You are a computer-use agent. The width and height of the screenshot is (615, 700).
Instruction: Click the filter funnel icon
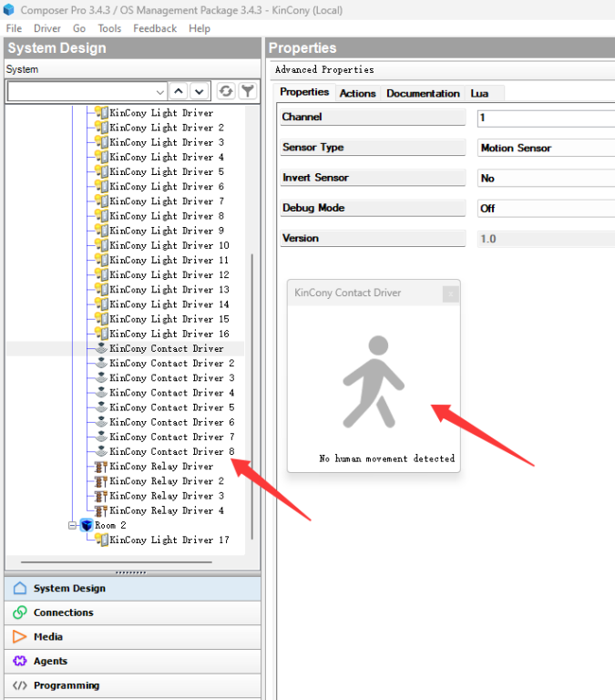[247, 91]
